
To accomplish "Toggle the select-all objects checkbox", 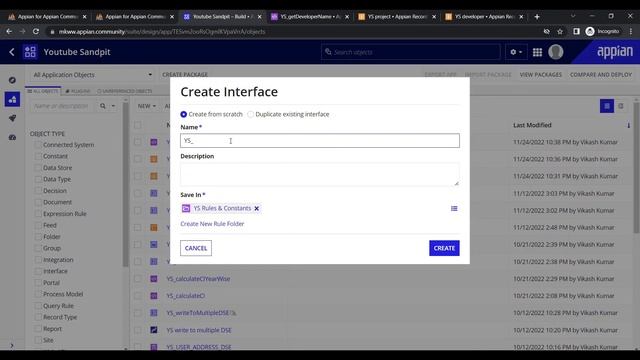I will click(x=138, y=125).
